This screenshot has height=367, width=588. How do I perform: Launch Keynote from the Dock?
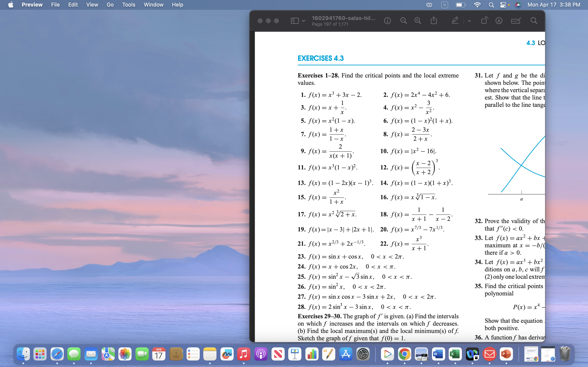click(x=294, y=354)
